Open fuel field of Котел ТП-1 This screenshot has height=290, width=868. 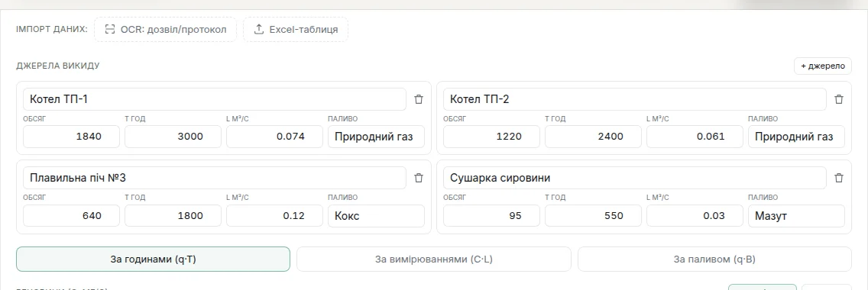377,137
